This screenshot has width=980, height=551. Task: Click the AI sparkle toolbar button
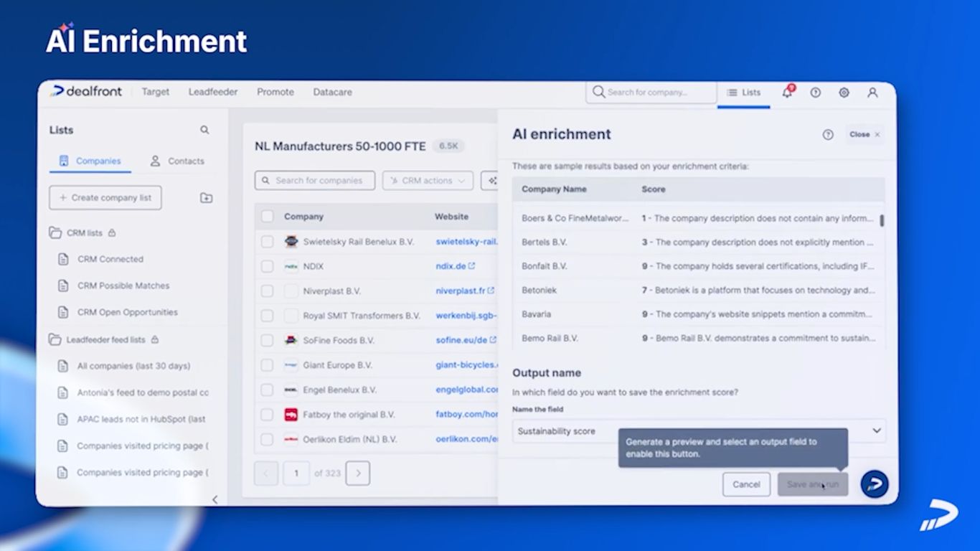489,181
